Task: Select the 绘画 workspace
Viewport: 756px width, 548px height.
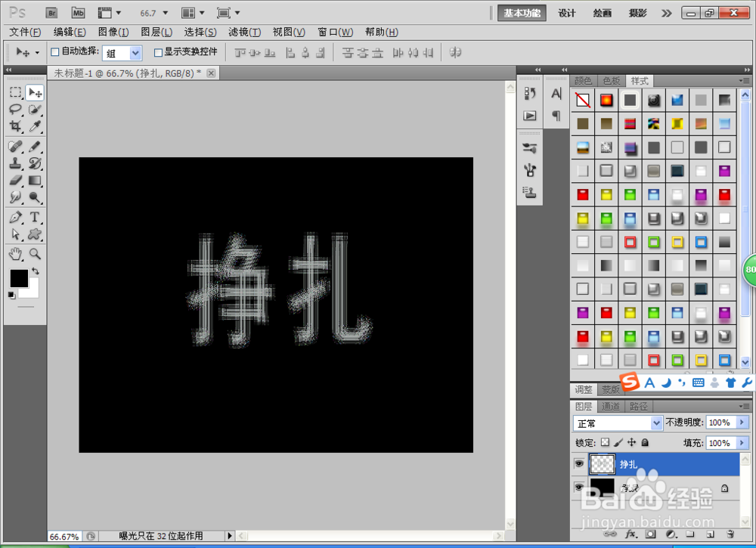Action: pyautogui.click(x=603, y=13)
